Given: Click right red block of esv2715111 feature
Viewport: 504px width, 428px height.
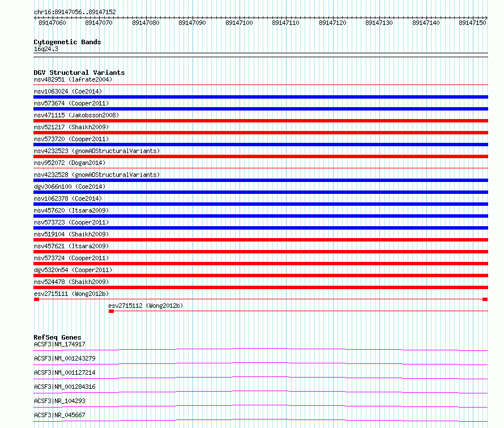Looking at the screenshot, I should pyautogui.click(x=485, y=299).
